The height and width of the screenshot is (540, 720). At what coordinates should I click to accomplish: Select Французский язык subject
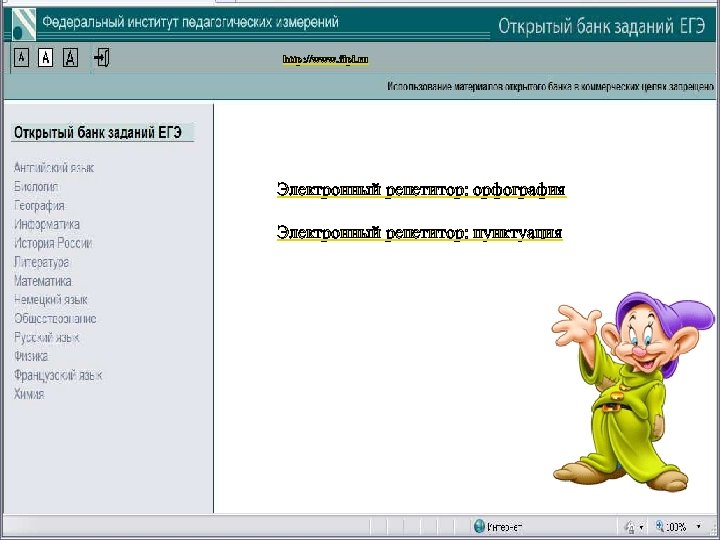58,375
